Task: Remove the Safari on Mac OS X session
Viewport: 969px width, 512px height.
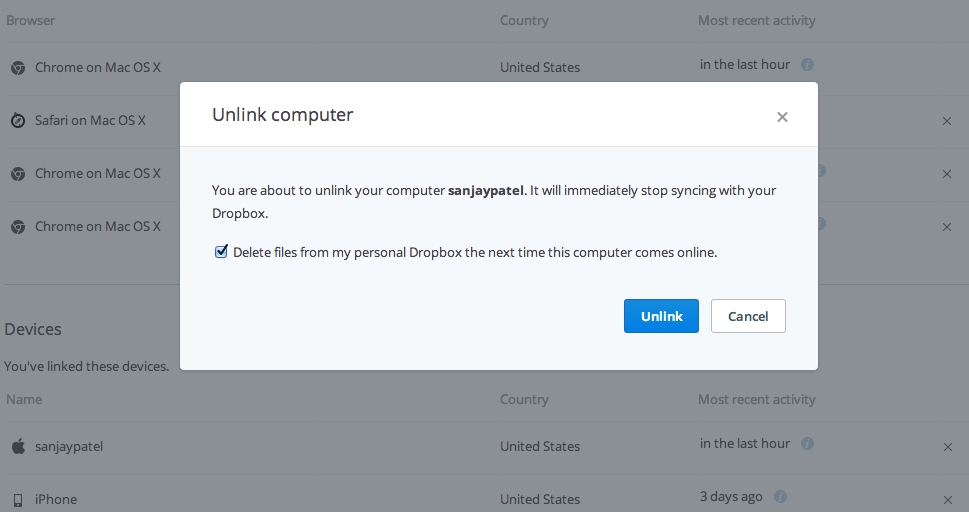Action: coord(947,121)
